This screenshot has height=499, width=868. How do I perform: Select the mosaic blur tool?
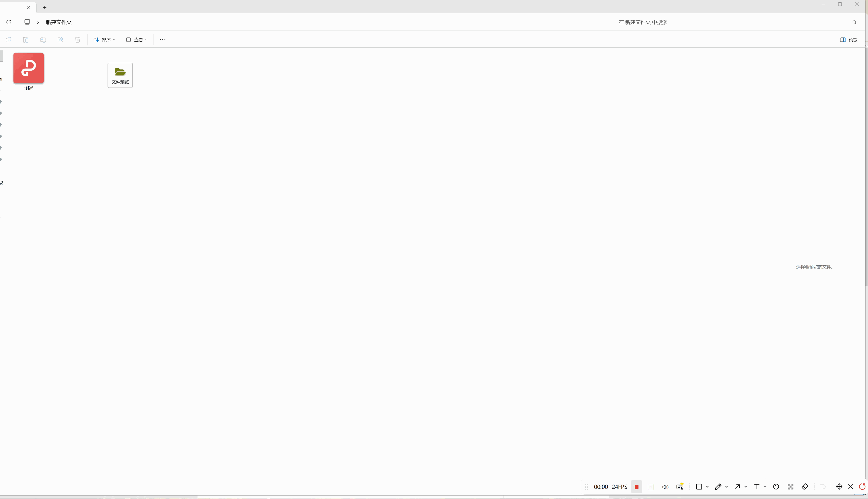[790, 487]
